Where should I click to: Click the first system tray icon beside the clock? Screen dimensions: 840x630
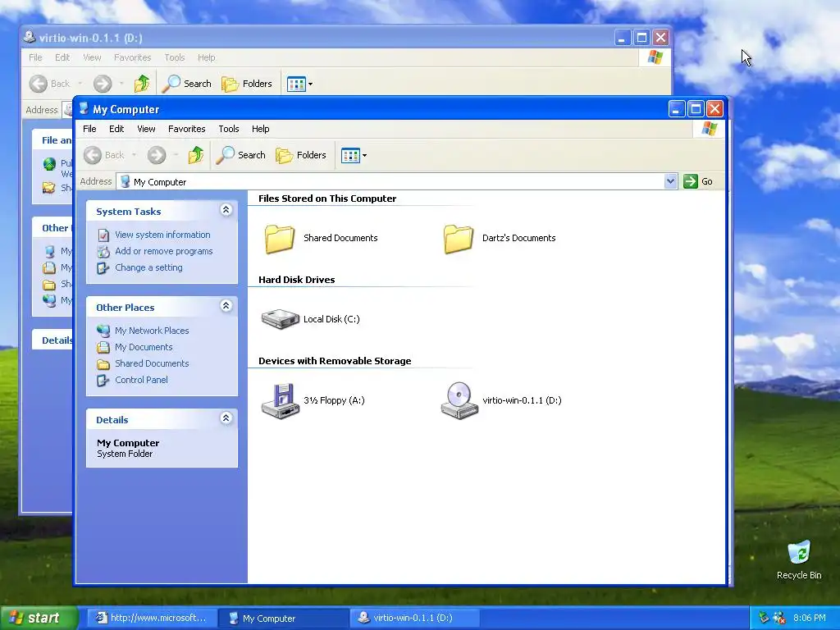coord(764,619)
